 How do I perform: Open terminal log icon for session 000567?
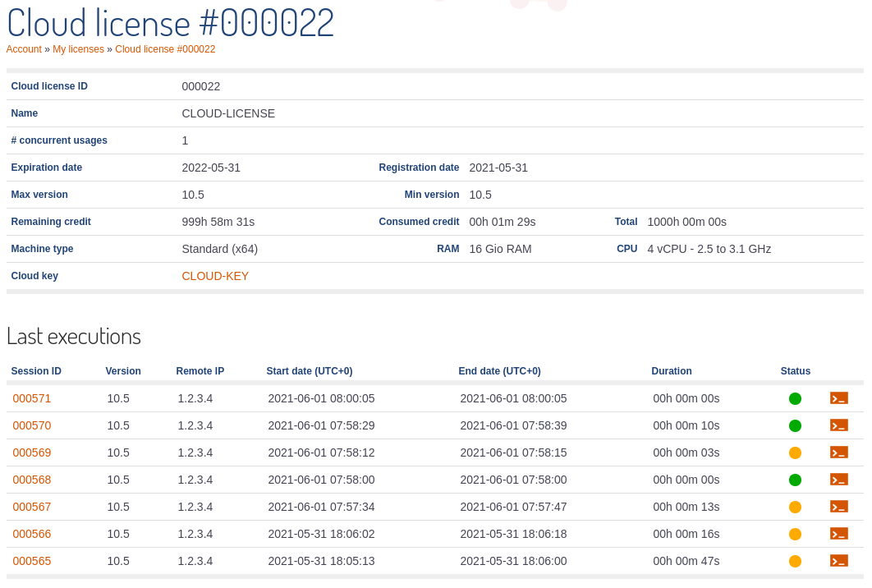click(x=838, y=507)
